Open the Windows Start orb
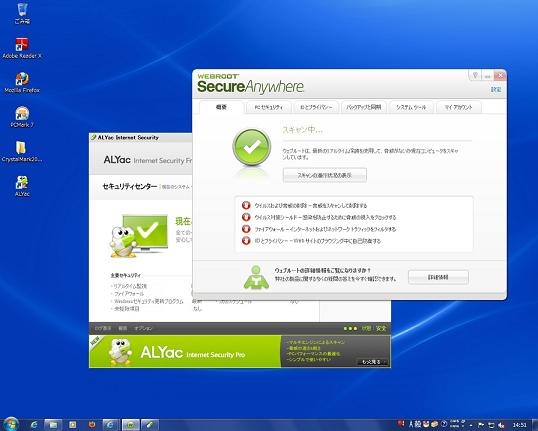Screen dimensions: 538x431 (x=11, y=424)
